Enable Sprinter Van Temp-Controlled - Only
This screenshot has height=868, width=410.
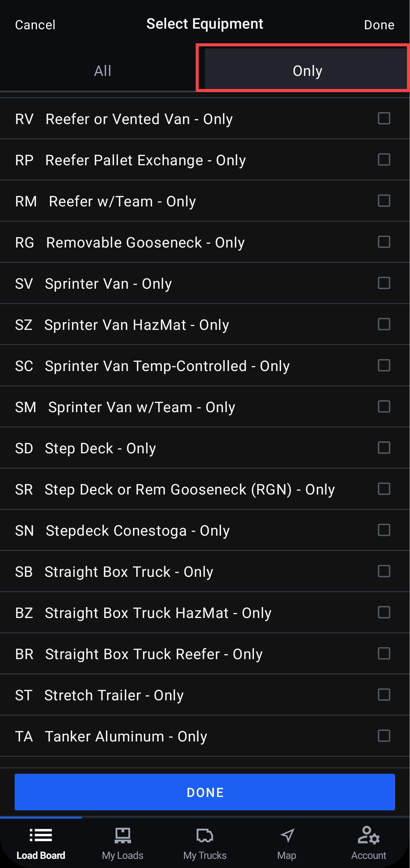click(384, 365)
